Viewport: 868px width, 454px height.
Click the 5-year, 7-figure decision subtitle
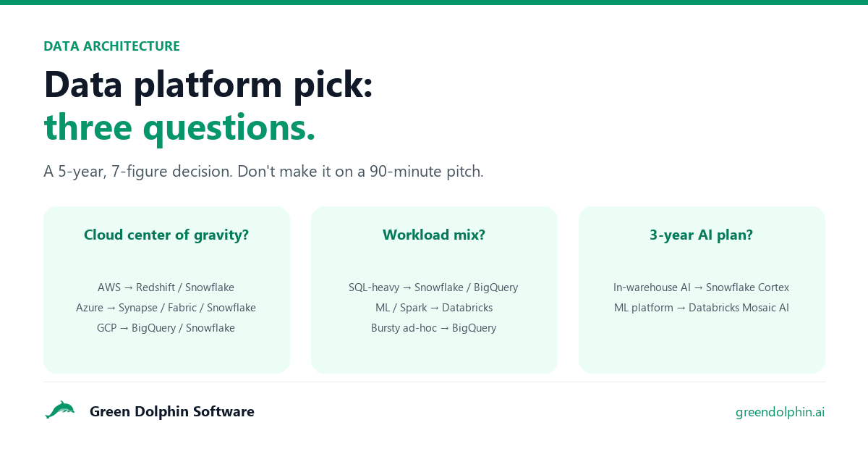263,172
